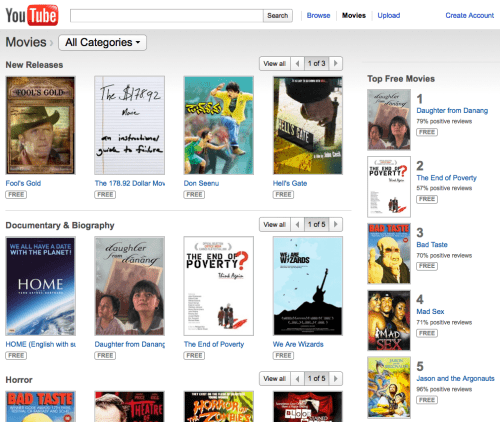Viewport: 500px width, 422px height.
Task: Open Bad Taste poster in Horror section
Action: 40,407
